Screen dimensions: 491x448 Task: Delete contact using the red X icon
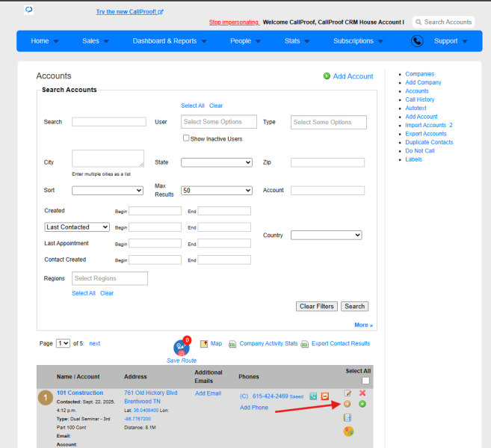point(362,393)
